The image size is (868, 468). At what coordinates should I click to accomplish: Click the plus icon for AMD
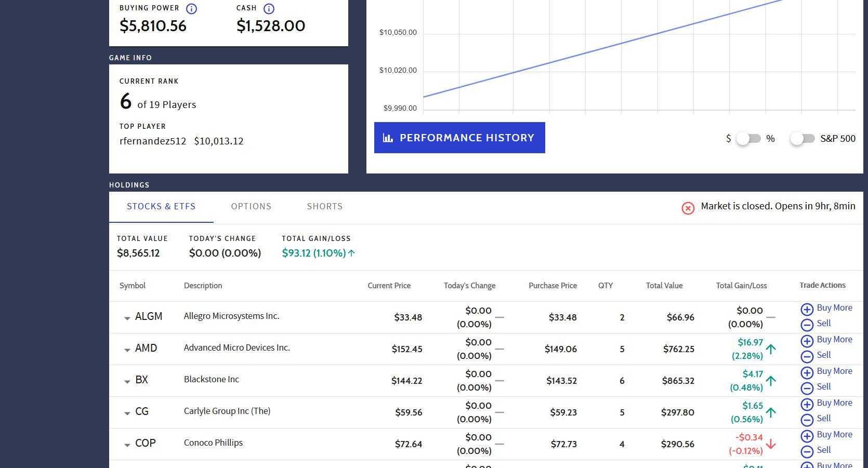(807, 341)
